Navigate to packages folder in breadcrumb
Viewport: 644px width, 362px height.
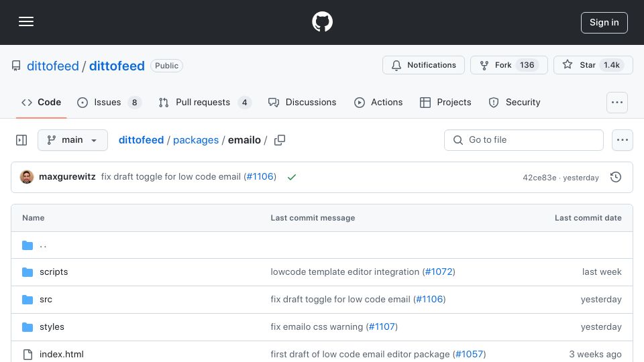click(195, 140)
